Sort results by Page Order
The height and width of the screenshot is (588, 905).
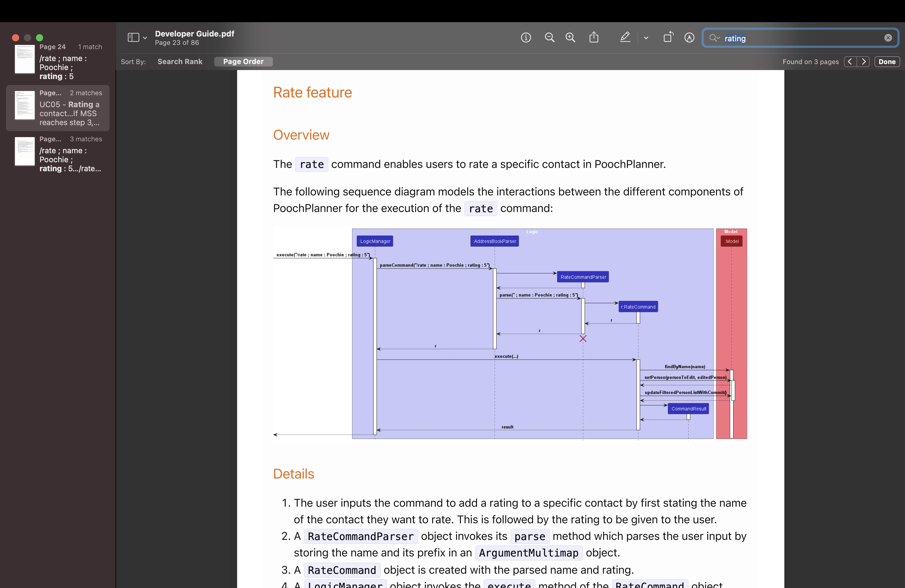(x=243, y=62)
